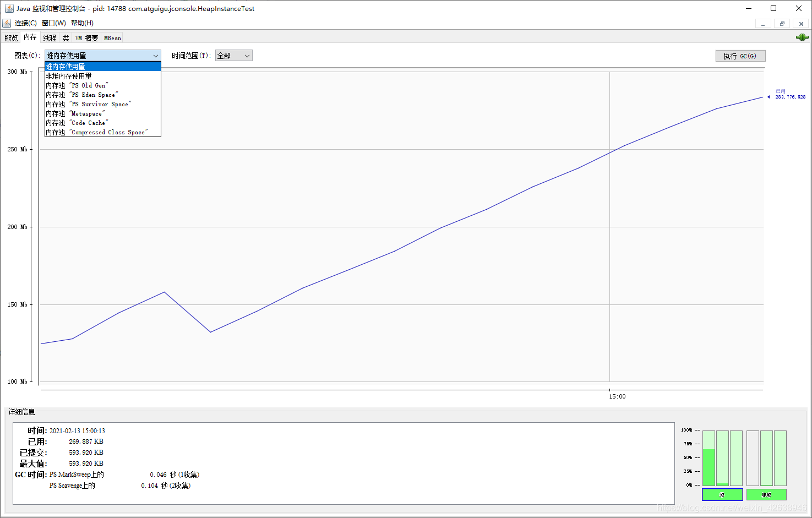Viewport: 812px width, 518px height.
Task: Select 内存池 "PS Survivor Space" option
Action: (x=102, y=104)
